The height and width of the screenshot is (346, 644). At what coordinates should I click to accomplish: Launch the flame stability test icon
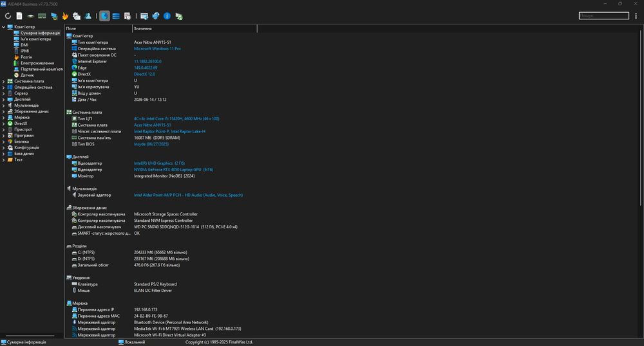coord(65,16)
